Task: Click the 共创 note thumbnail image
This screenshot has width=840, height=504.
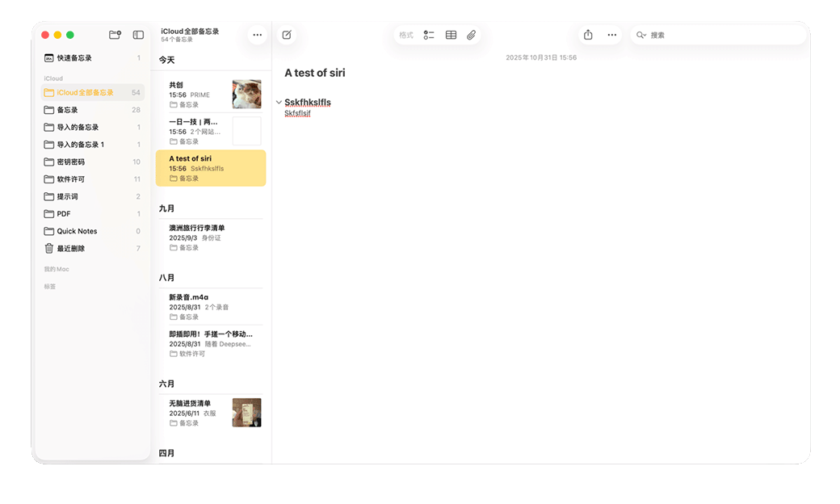Action: click(x=246, y=94)
